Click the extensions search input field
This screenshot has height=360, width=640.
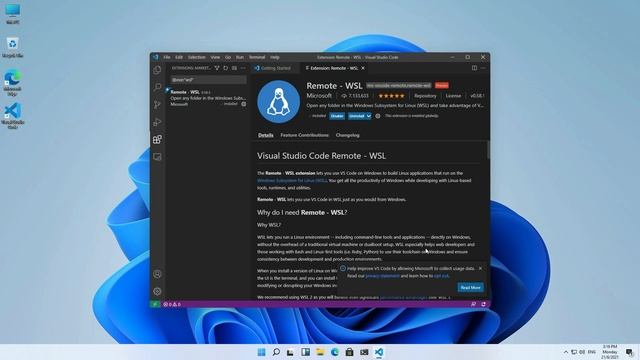[x=208, y=80]
